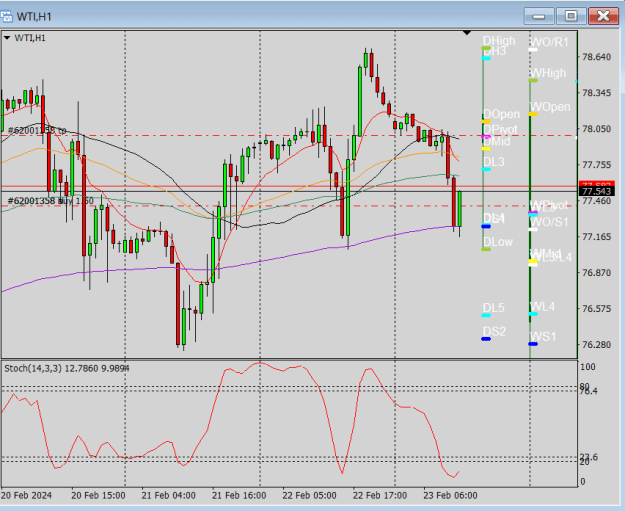This screenshot has height=511, width=625.
Task: Close the WTI,H1 chart window
Action: tap(603, 16)
